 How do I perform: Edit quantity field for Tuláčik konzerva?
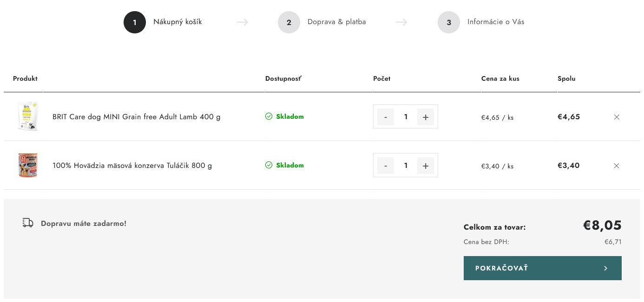pyautogui.click(x=406, y=166)
